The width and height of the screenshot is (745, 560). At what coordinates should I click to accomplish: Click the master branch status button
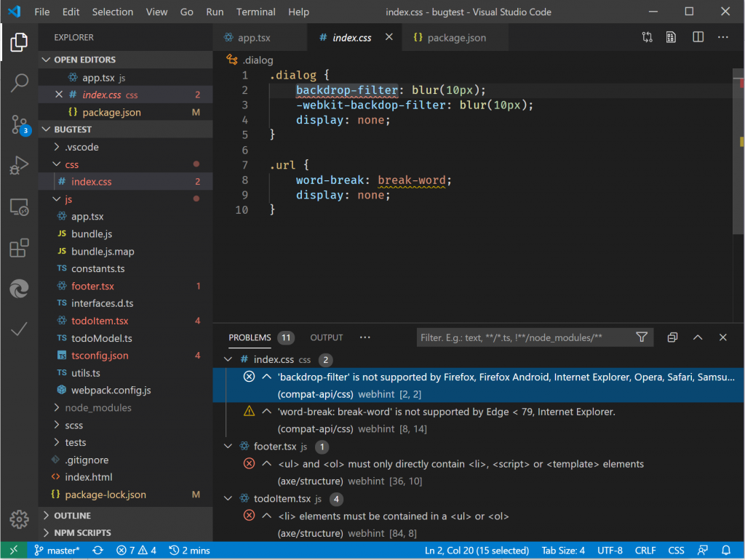(x=57, y=551)
